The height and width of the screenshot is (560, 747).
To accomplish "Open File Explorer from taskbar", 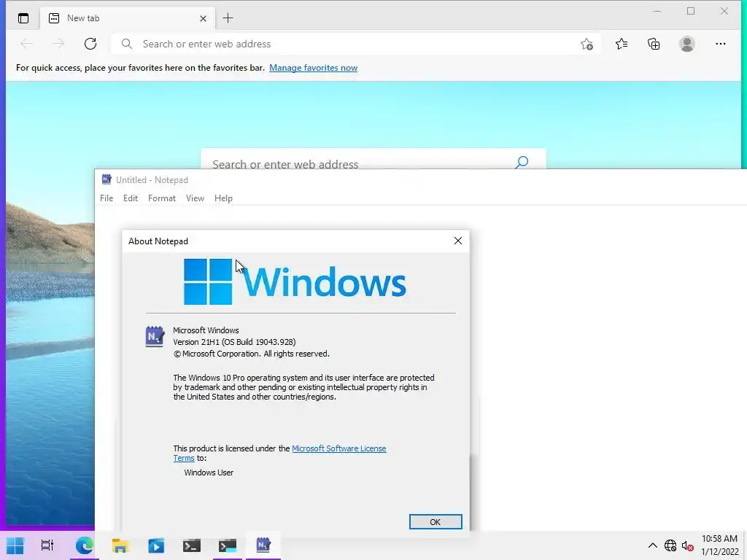I will (120, 545).
